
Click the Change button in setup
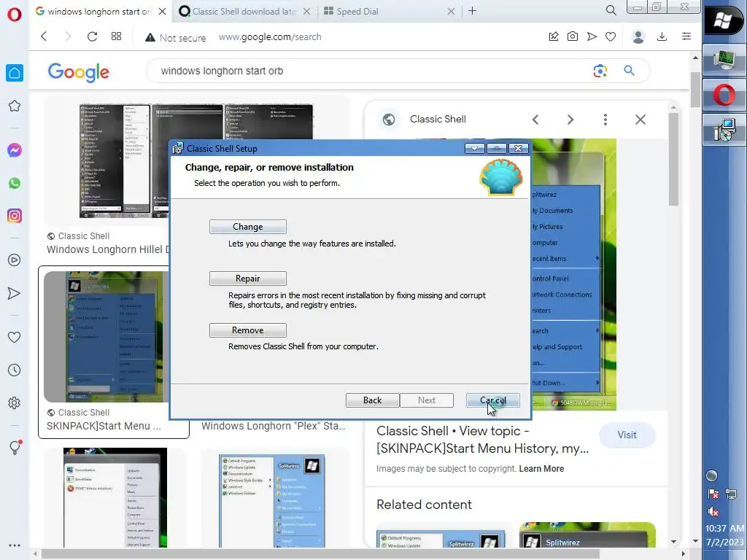tap(248, 227)
